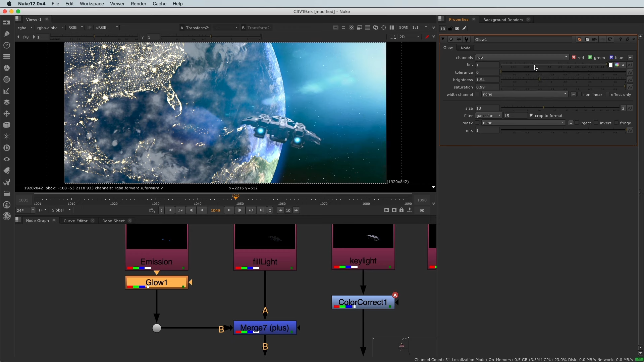Open the Render menu
The image size is (644, 362).
click(138, 4)
